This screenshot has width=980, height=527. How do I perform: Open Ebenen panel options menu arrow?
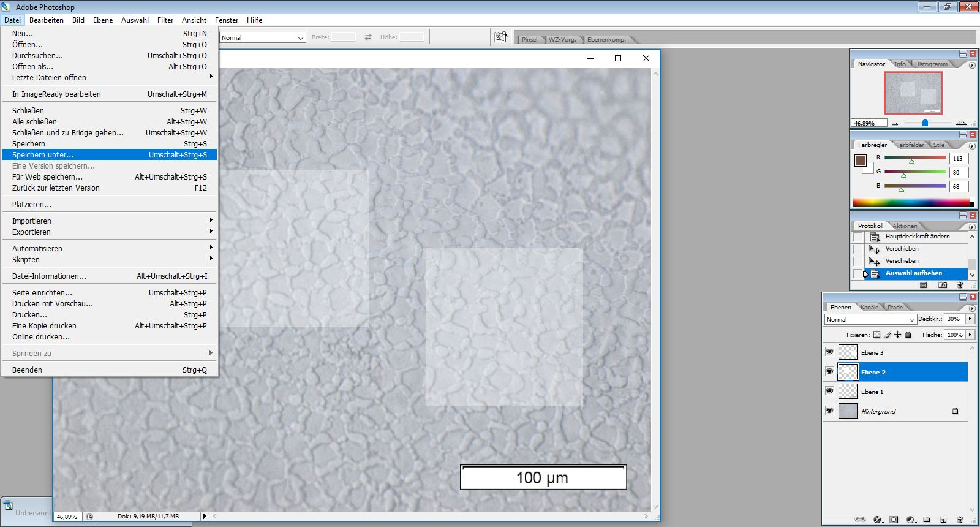click(972, 308)
